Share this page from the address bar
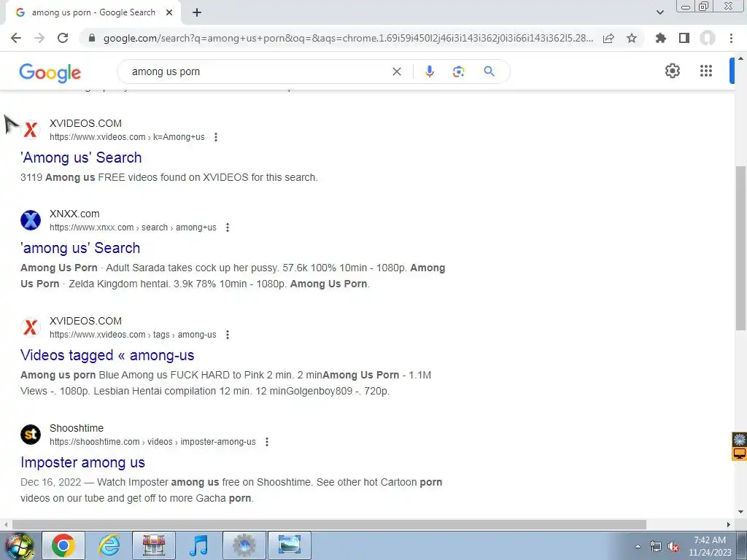 (x=608, y=38)
